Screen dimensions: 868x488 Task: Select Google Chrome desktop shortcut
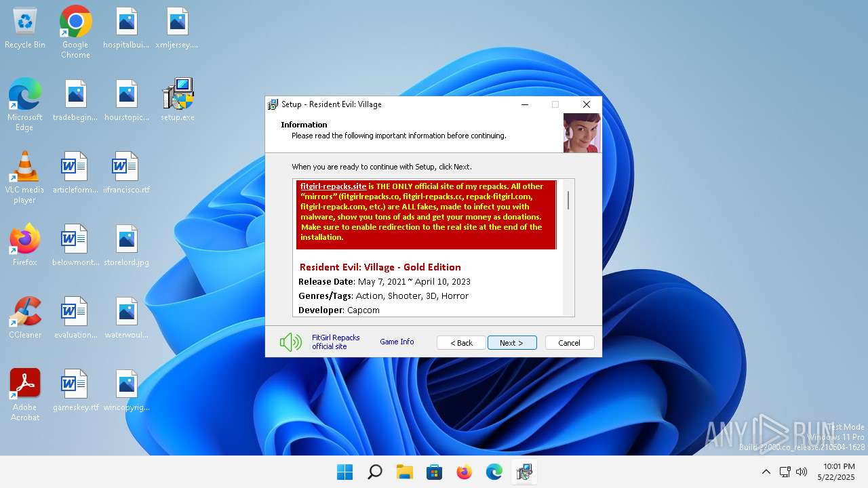coord(75,33)
